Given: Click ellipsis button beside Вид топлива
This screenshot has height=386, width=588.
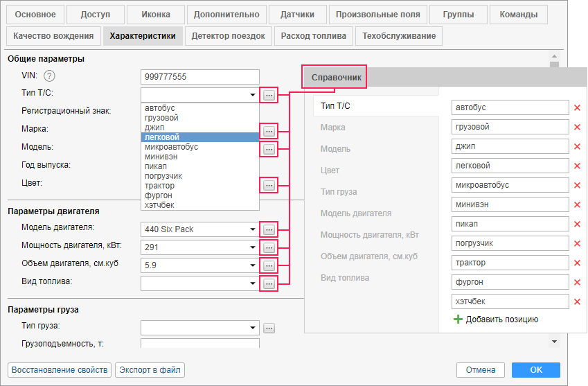Looking at the screenshot, I should coord(269,283).
